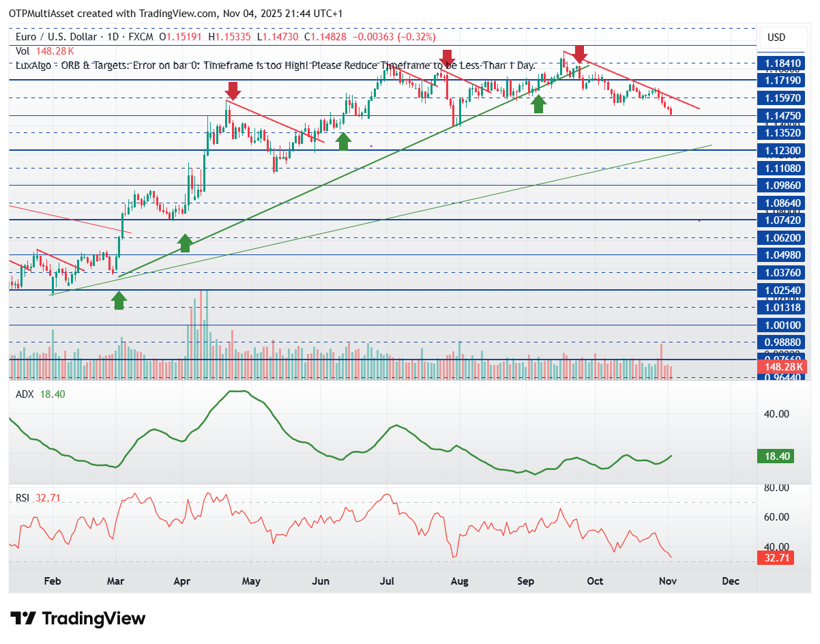Click the green up arrow near the June lows
820x644 pixels.
tap(342, 141)
